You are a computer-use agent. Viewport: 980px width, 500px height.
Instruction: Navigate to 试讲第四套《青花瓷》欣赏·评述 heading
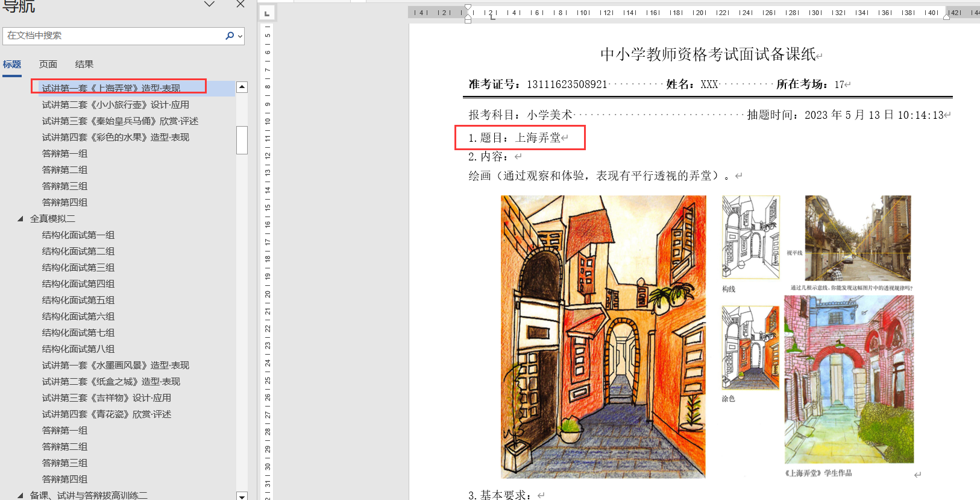tap(106, 414)
